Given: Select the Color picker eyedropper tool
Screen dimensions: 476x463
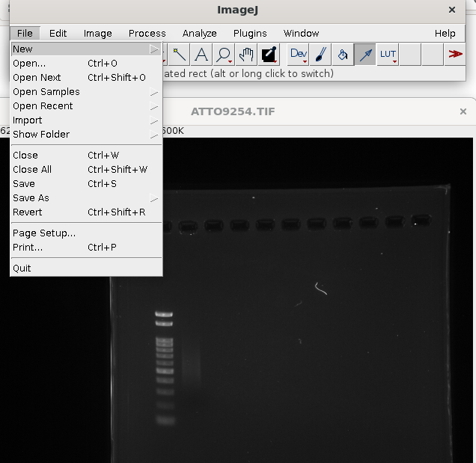Looking at the screenshot, I should coord(269,55).
